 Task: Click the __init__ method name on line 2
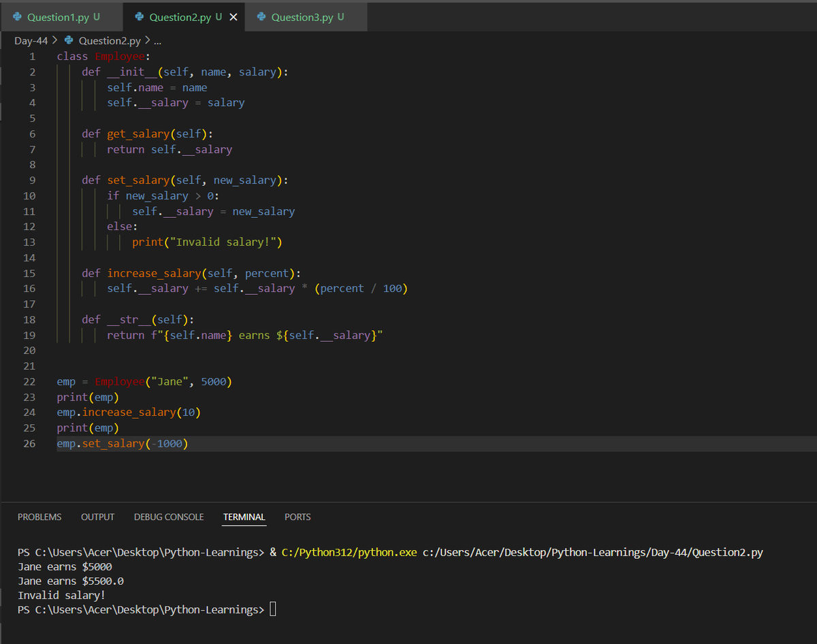pos(132,72)
